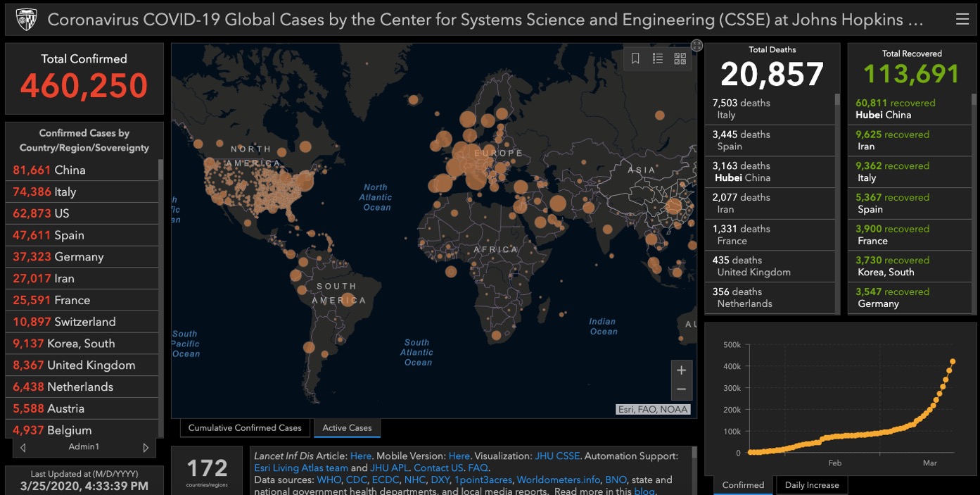Click 5,367 recovered Spain entry

tap(910, 203)
